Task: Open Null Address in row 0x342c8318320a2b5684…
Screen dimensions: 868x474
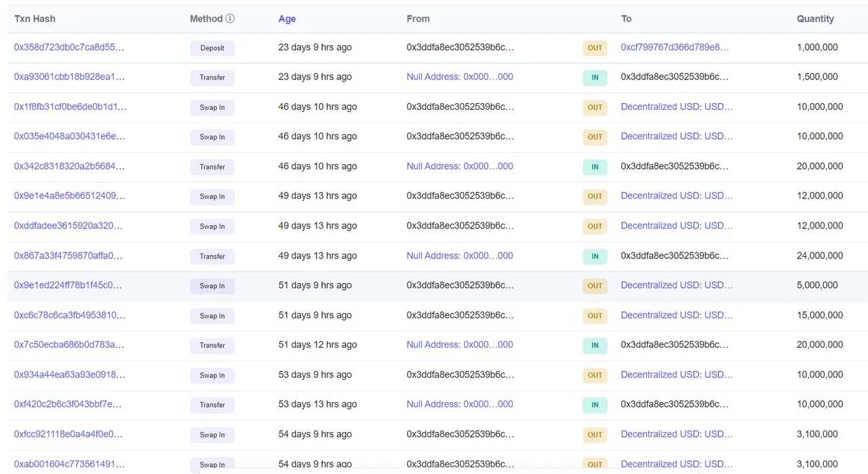Action: click(460, 166)
